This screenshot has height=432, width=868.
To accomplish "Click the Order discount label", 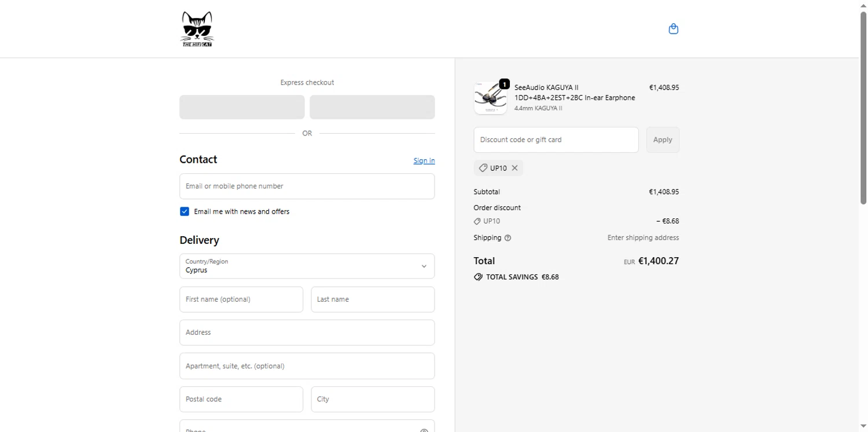I will point(497,208).
